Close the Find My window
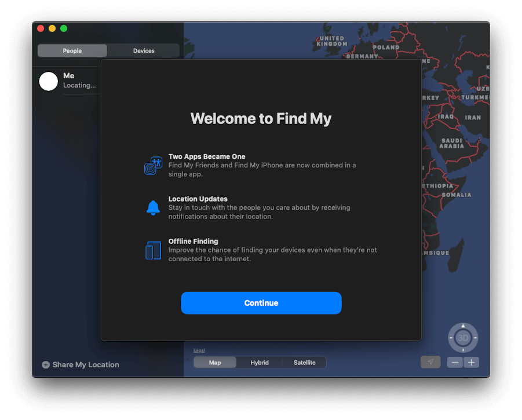Image resolution: width=522 pixels, height=420 pixels. click(41, 28)
